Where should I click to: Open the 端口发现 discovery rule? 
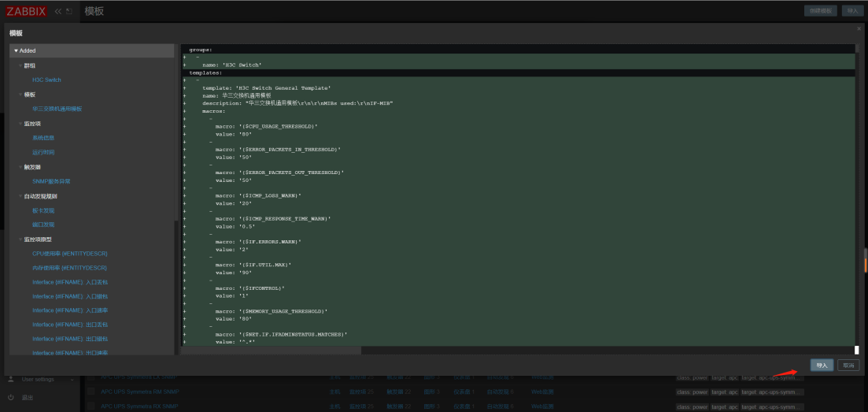[x=43, y=225]
